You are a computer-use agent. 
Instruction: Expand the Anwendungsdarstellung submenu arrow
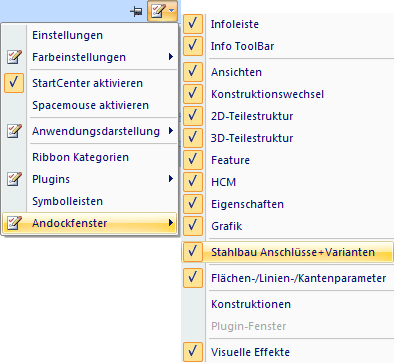(x=171, y=131)
